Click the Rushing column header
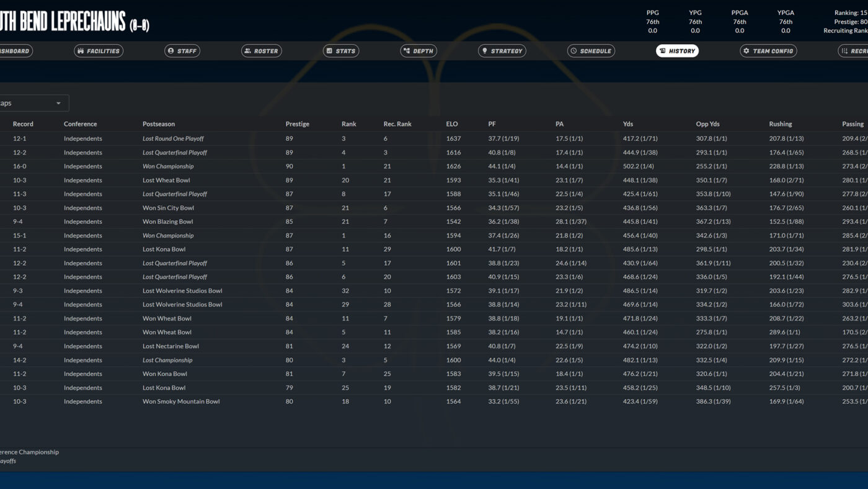This screenshot has height=489, width=868. tap(781, 124)
